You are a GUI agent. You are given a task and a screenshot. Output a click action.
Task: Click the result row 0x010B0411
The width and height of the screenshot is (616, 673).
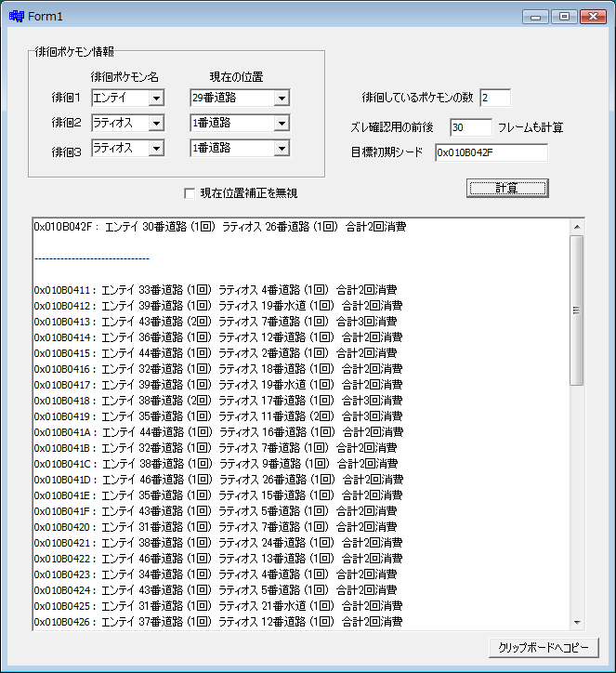point(216,290)
